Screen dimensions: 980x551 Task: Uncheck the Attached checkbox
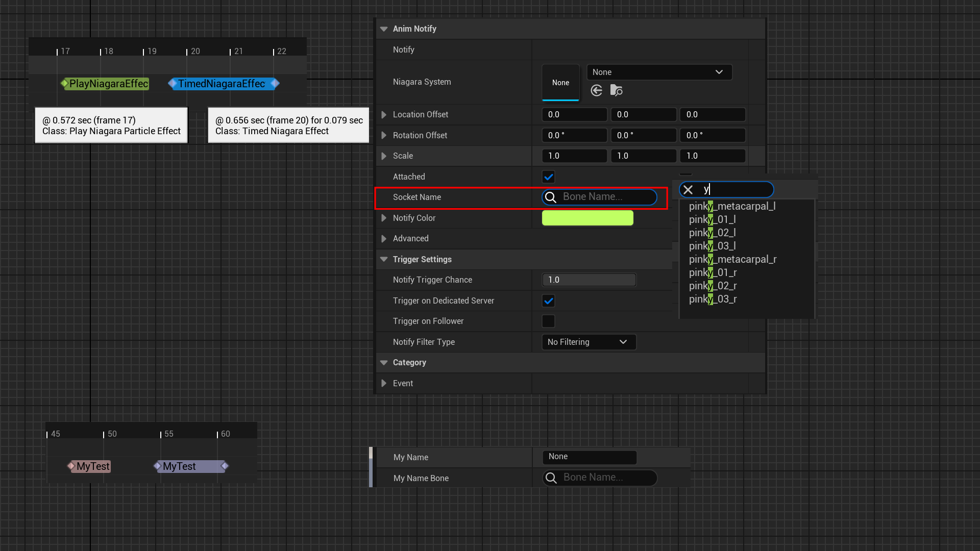pos(548,177)
